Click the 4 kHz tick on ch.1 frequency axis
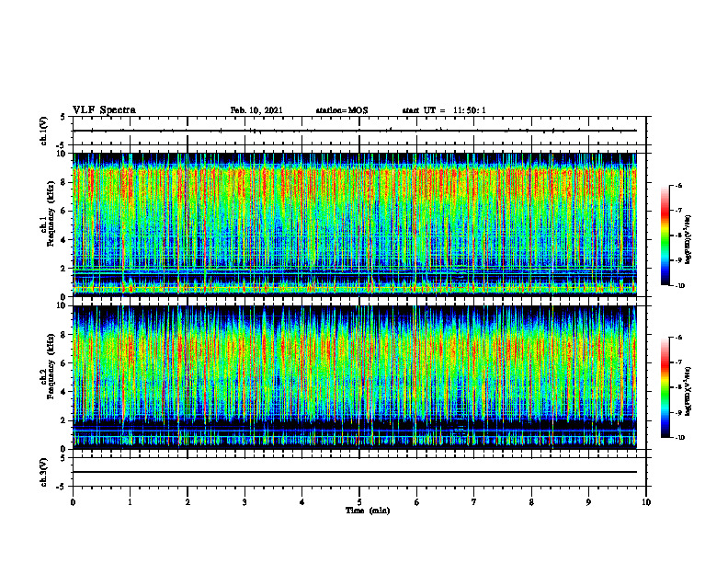Image resolution: width=728 pixels, height=563 pixels. 64,240
